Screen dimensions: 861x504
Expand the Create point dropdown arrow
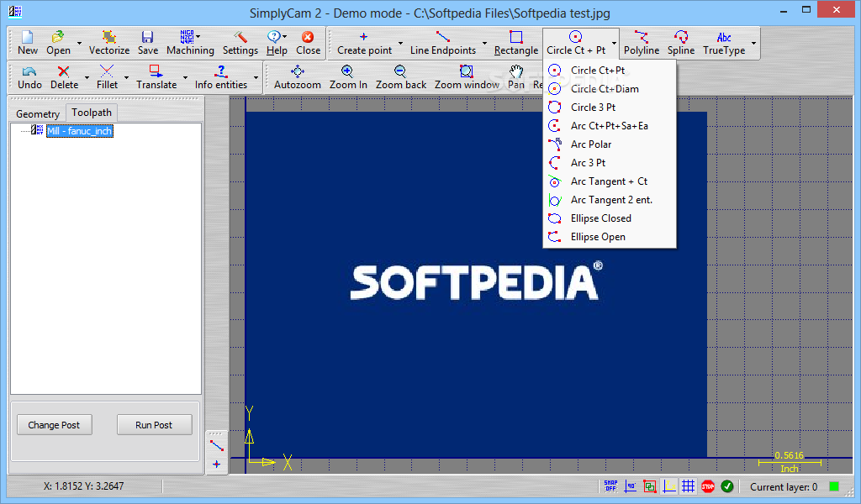(400, 44)
